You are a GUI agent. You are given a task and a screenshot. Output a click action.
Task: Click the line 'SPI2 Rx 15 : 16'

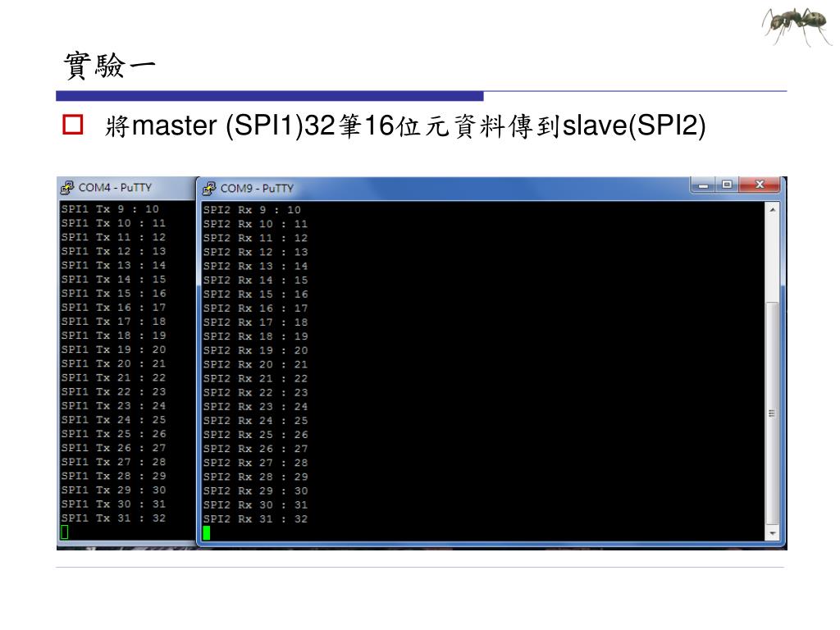[255, 294]
